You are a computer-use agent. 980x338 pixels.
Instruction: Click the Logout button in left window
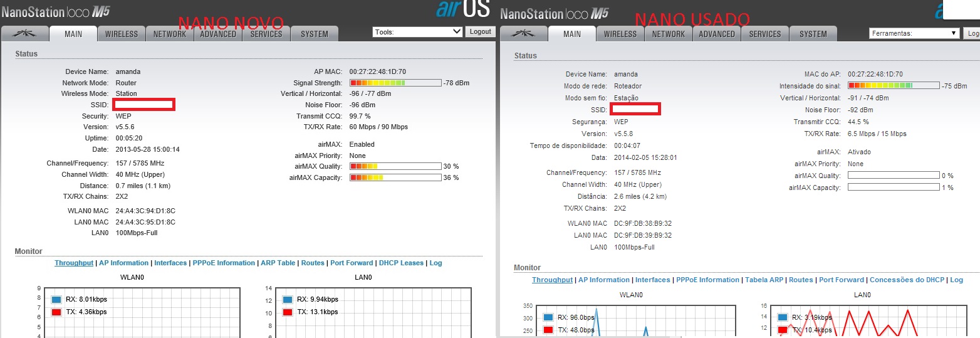tap(481, 31)
